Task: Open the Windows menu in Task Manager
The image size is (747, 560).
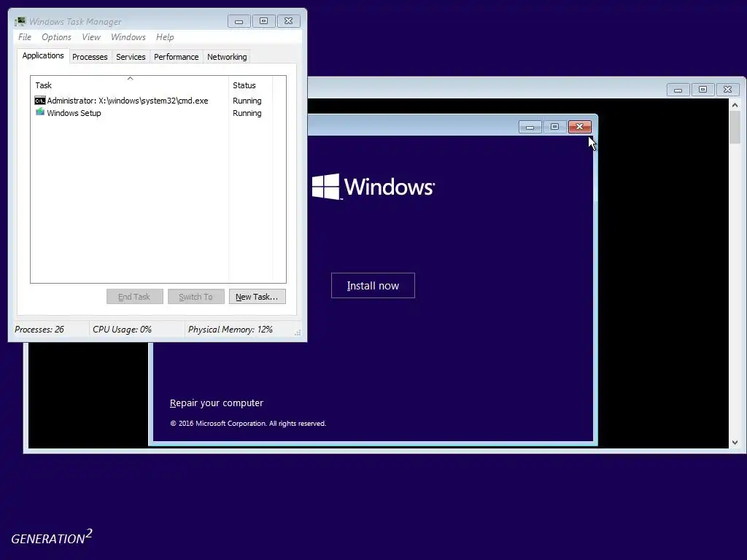Action: tap(128, 37)
